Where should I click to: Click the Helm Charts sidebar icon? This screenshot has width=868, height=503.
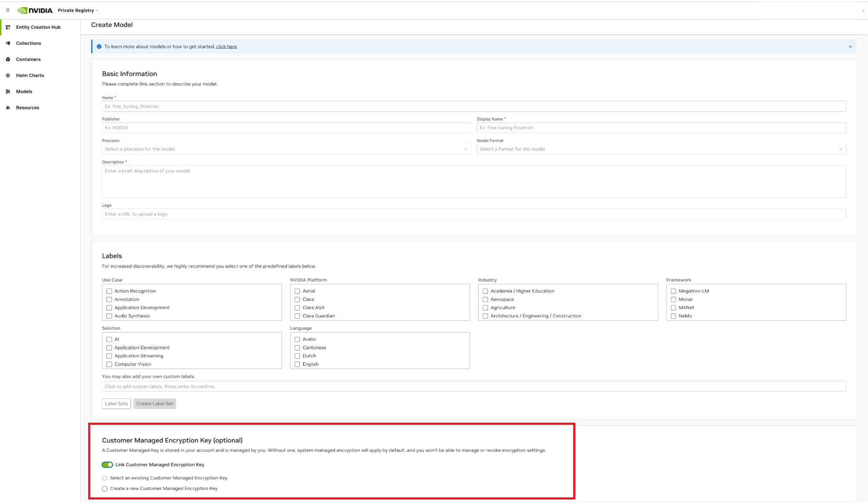coord(8,75)
